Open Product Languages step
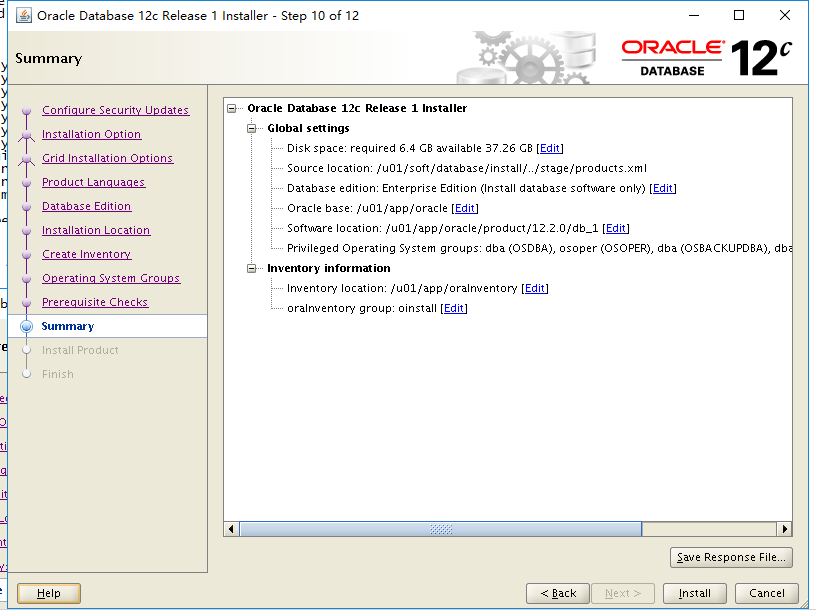The width and height of the screenshot is (816, 616). (94, 182)
